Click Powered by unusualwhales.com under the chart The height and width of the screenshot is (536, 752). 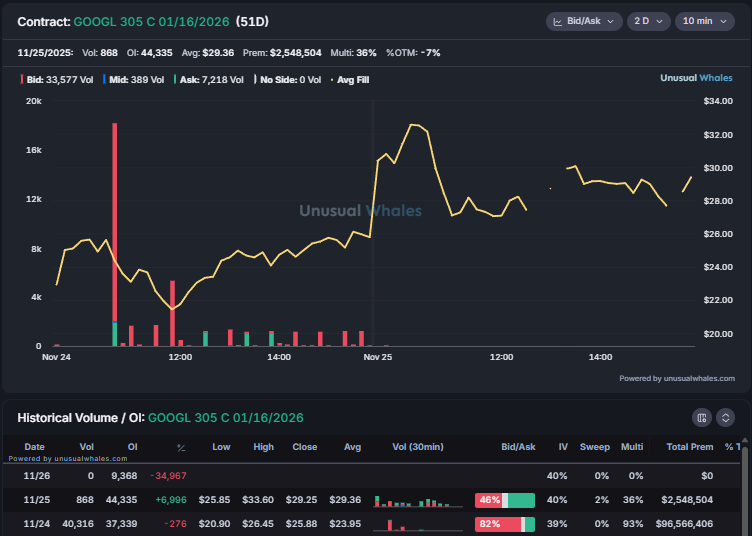point(677,379)
